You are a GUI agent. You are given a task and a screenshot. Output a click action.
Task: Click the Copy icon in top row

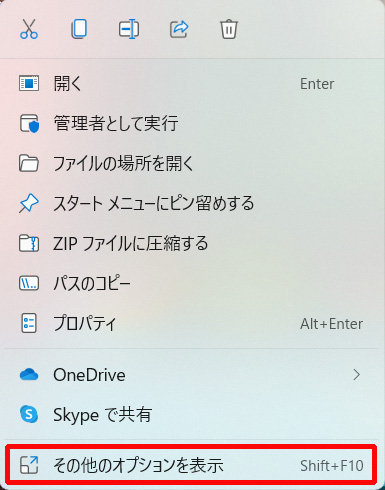[x=79, y=29]
